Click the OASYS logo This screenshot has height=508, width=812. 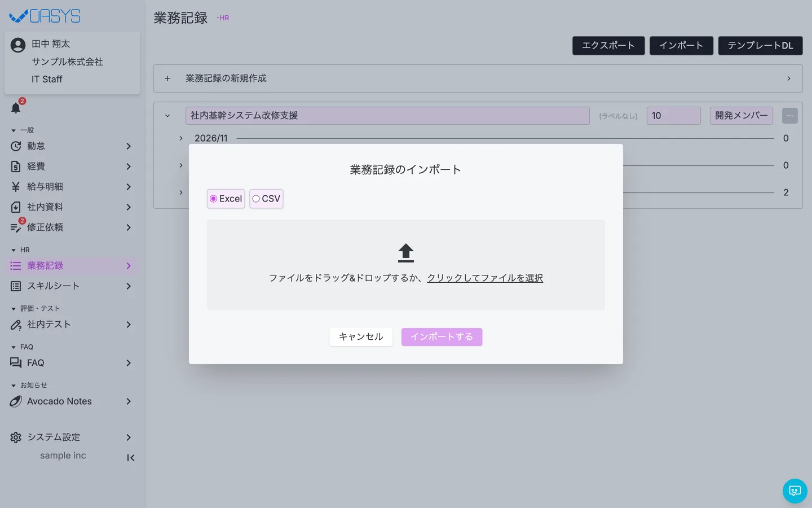point(45,16)
